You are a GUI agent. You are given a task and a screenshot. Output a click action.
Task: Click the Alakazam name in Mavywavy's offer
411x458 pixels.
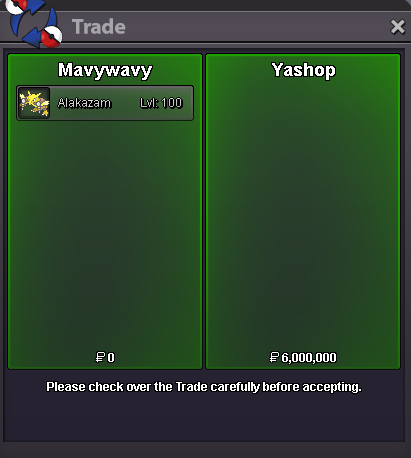pyautogui.click(x=84, y=103)
